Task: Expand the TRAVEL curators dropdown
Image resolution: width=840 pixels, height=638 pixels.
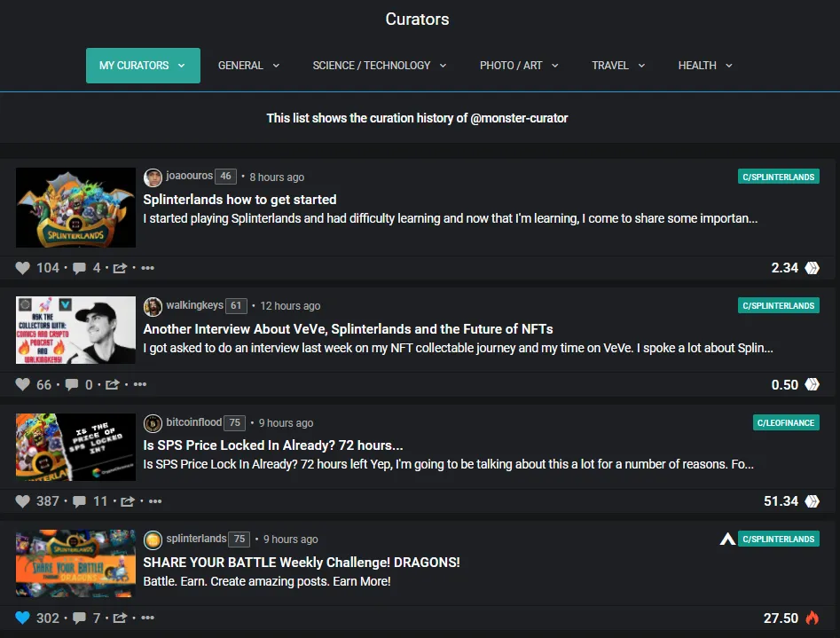Action: point(618,66)
